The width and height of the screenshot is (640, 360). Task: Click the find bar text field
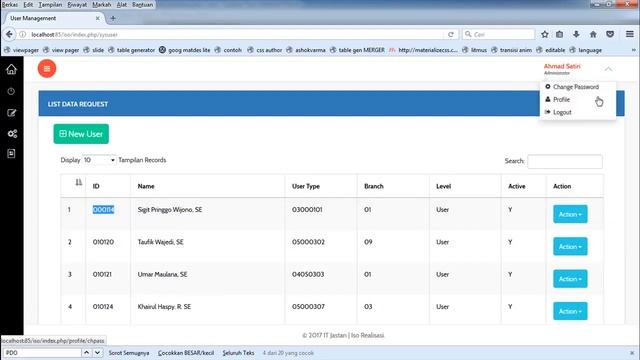[42, 353]
